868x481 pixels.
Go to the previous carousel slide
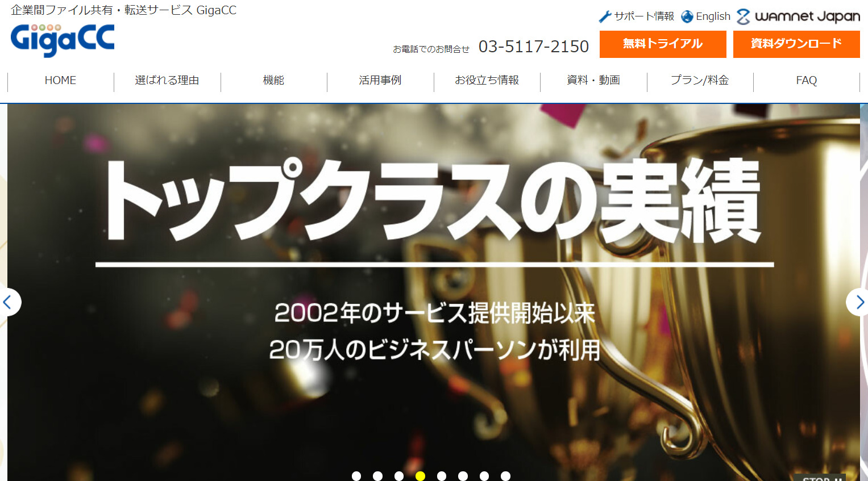9,302
